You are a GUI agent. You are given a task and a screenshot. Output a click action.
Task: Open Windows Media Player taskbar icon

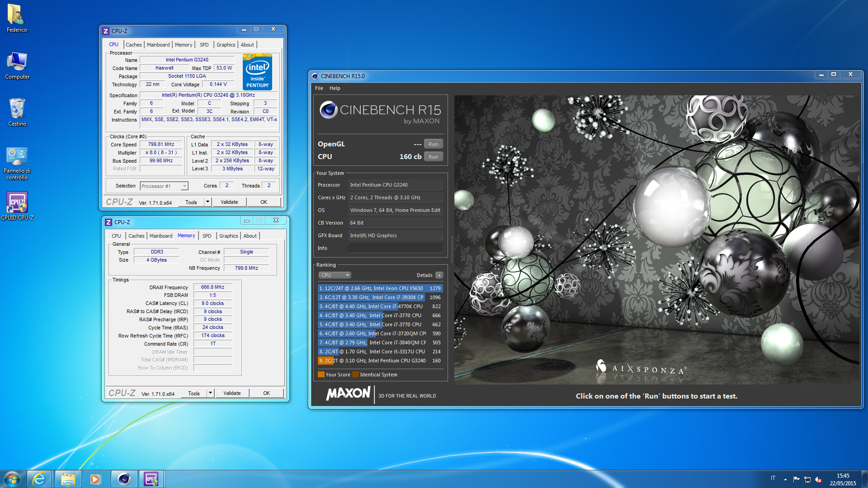[x=95, y=479]
